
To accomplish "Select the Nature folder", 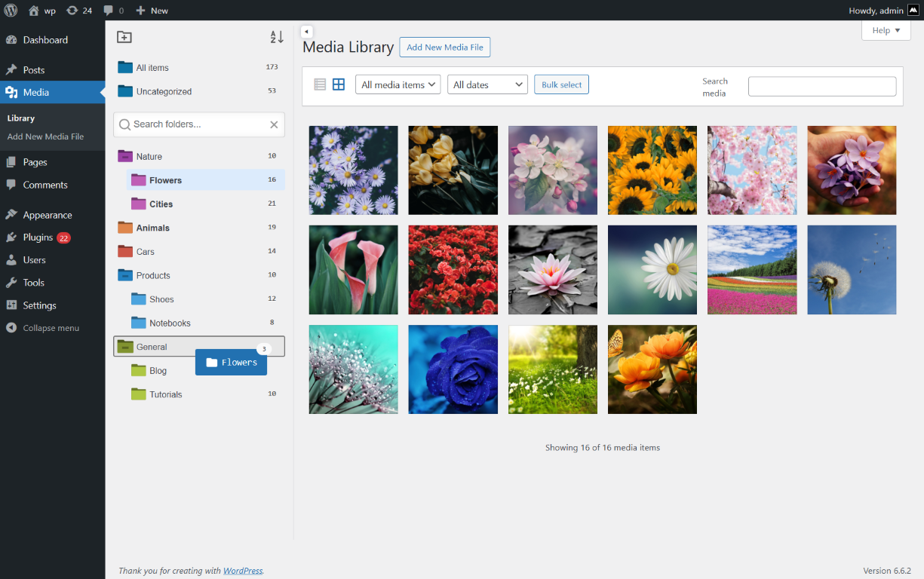I will 199,156.
